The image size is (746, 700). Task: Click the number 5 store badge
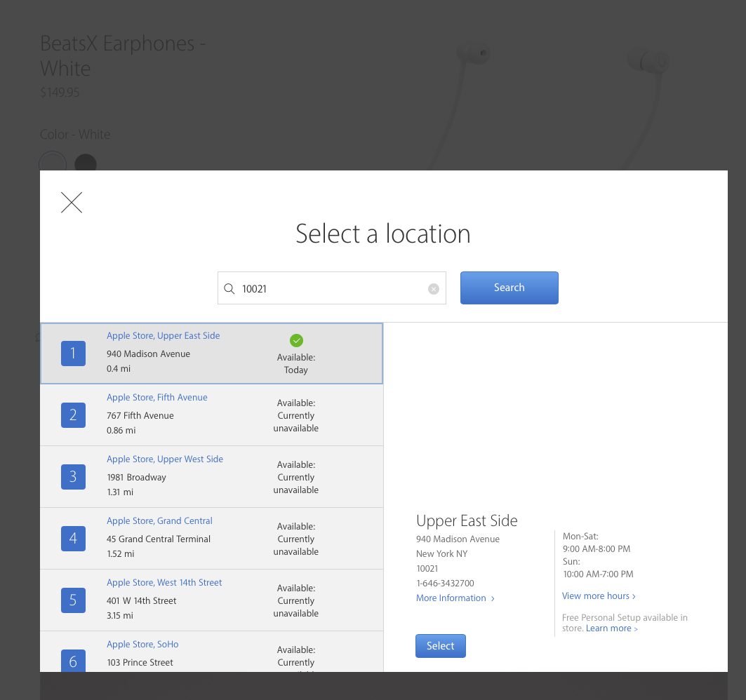(x=73, y=600)
